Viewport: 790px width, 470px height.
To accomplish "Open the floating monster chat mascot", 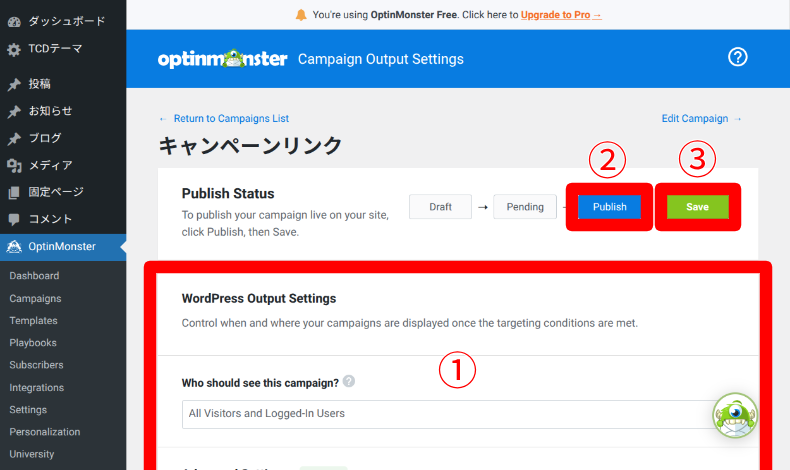I will (735, 416).
